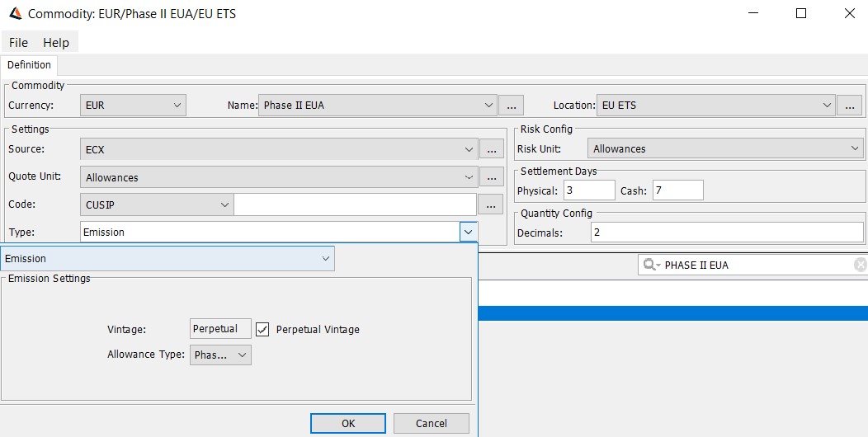
Task: Click OK to confirm emission settings
Action: [348, 423]
